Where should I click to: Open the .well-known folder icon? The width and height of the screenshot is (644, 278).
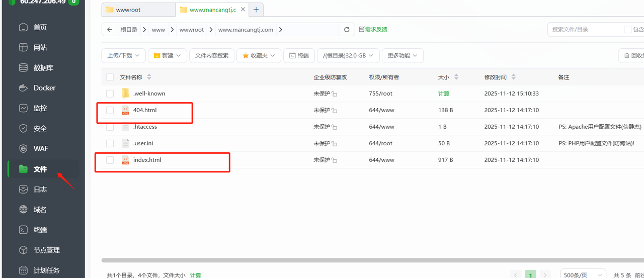pos(125,94)
